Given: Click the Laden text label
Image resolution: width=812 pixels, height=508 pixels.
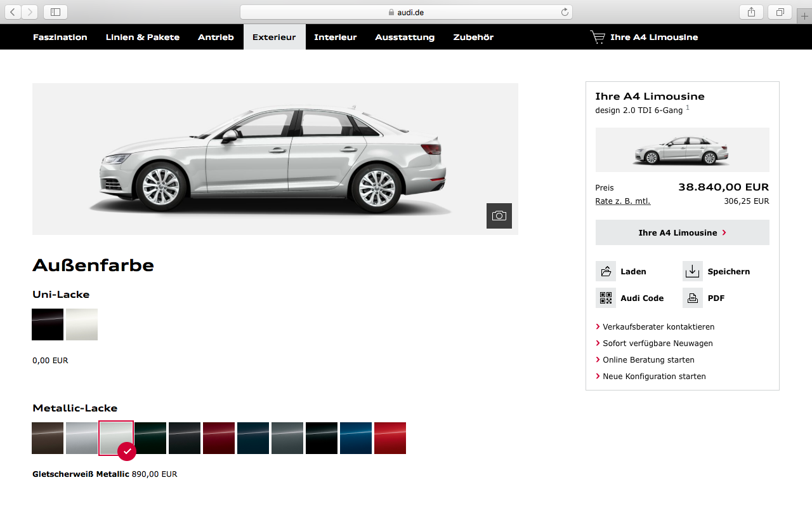Looking at the screenshot, I should [633, 272].
